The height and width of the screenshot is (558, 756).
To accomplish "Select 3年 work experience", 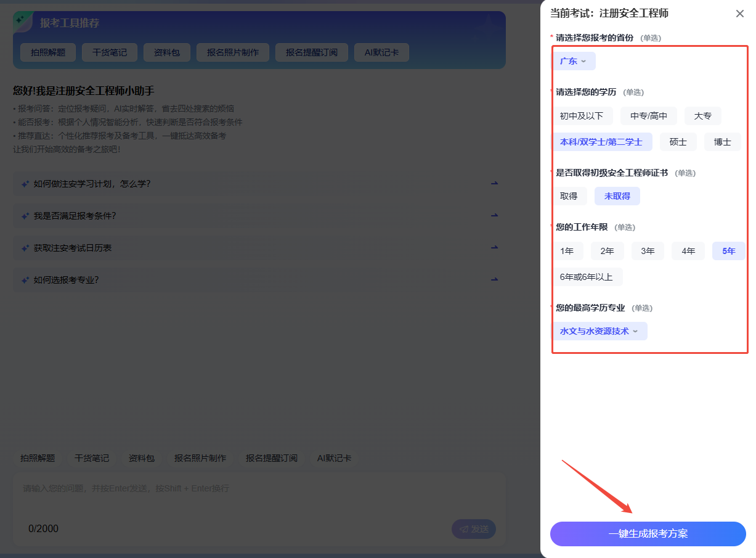I will [648, 251].
